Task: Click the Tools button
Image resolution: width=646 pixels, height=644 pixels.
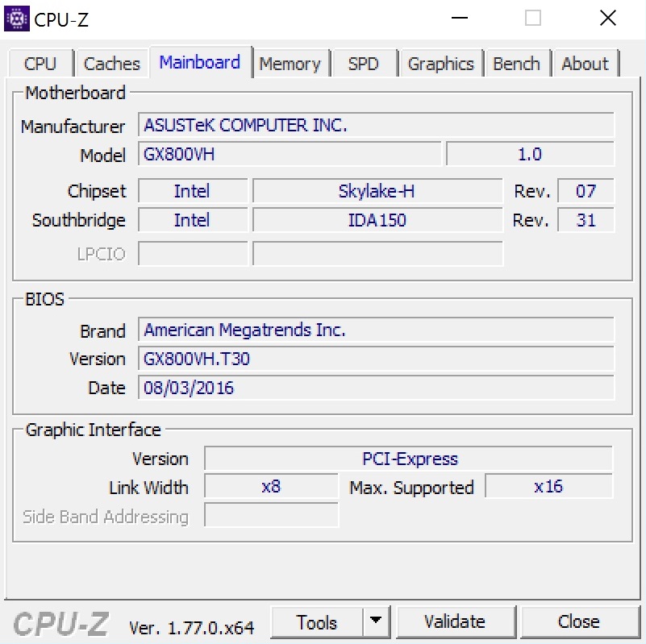Action: [x=317, y=622]
